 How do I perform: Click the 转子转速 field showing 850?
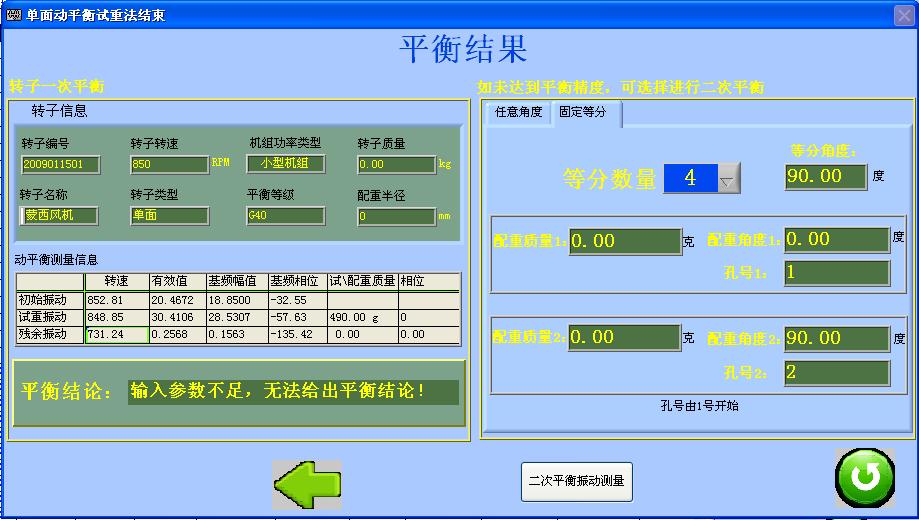169,164
